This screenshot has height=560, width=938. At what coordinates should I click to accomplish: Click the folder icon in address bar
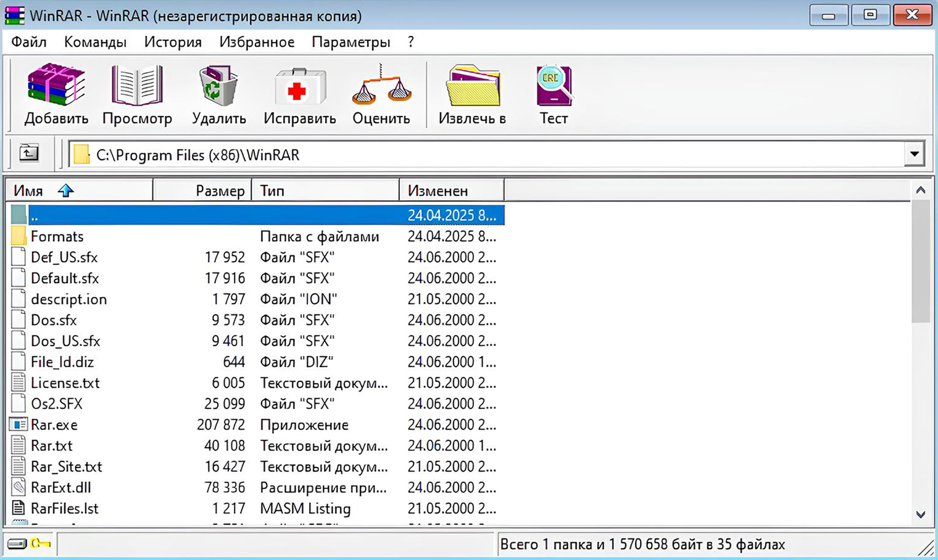point(81,154)
